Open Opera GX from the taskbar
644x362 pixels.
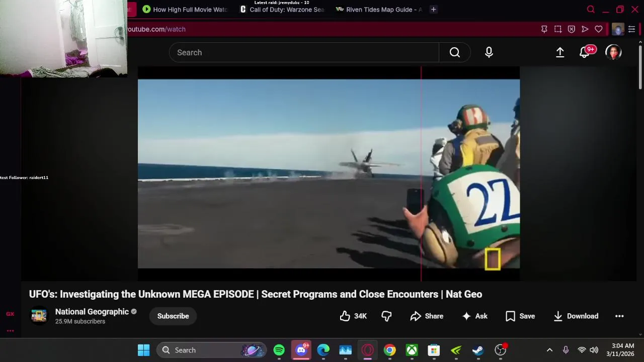(368, 350)
